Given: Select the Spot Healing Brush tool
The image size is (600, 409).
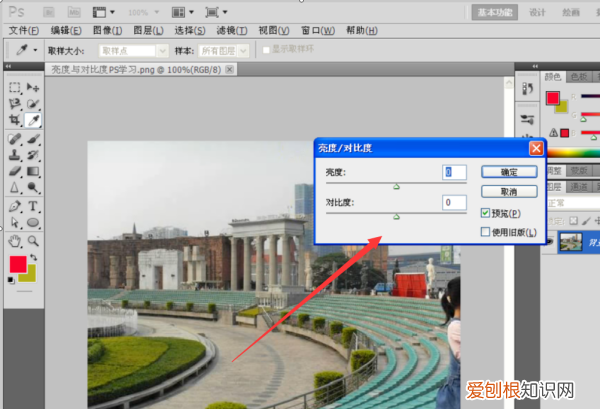Looking at the screenshot, I should 15,139.
